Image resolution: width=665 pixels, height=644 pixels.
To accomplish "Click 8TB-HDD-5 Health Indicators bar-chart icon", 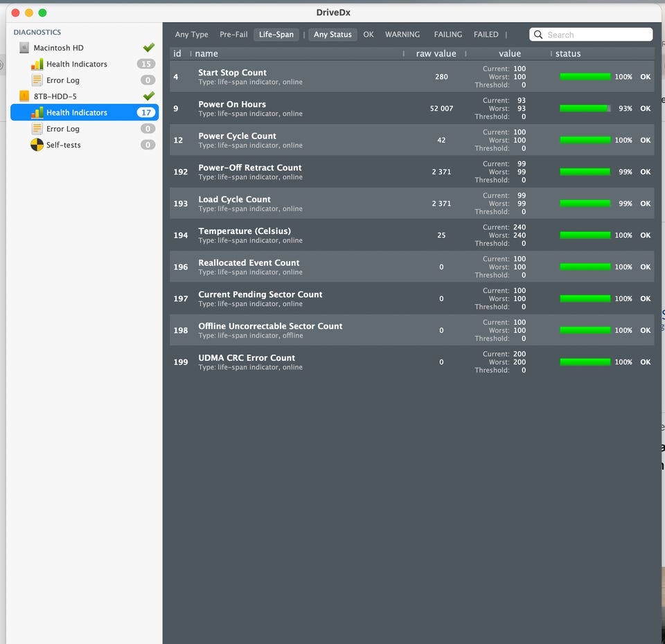I will click(37, 112).
